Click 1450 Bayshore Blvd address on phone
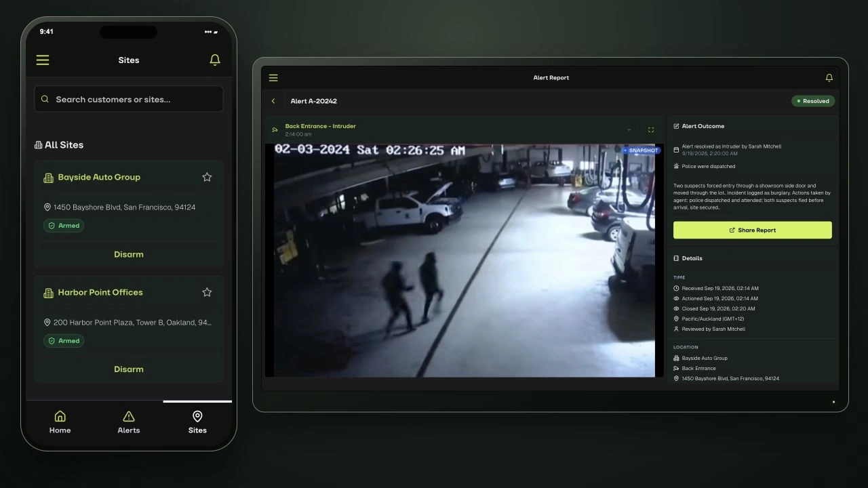The height and width of the screenshot is (488, 868). point(124,207)
